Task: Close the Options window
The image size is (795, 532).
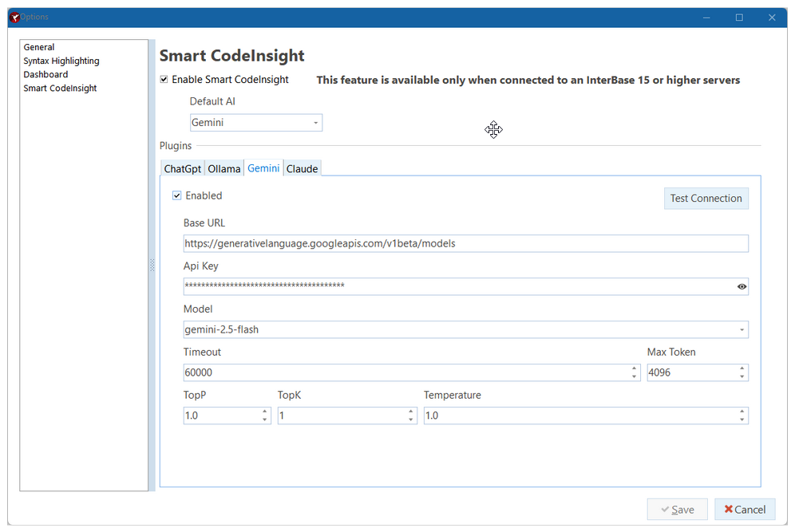Action: click(x=772, y=18)
